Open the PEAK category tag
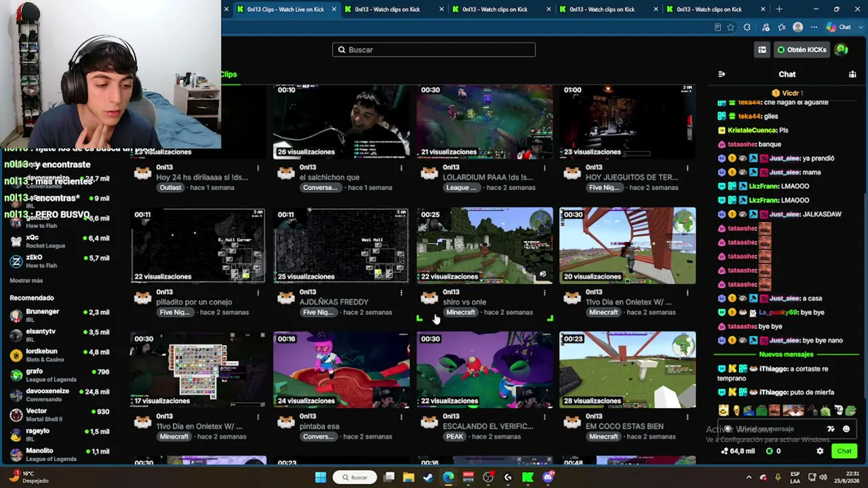Screen dimensions: 868x488 click(x=454, y=436)
